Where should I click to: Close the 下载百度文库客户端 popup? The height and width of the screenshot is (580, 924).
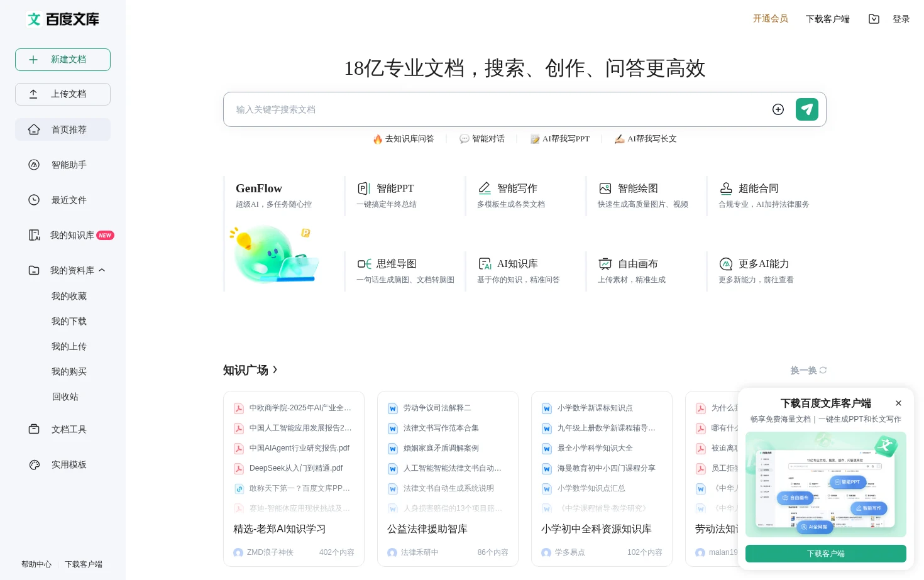(x=898, y=403)
